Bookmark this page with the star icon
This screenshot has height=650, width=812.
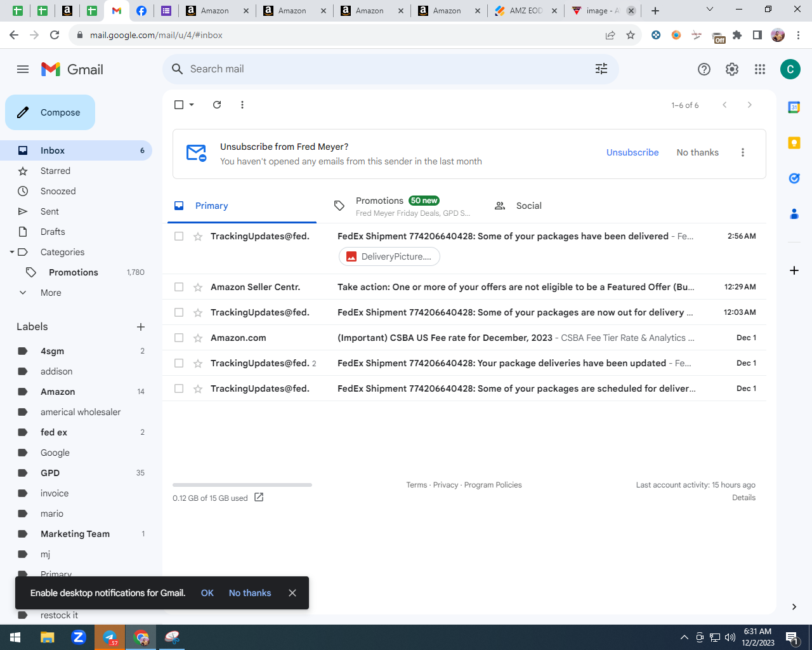(631, 35)
